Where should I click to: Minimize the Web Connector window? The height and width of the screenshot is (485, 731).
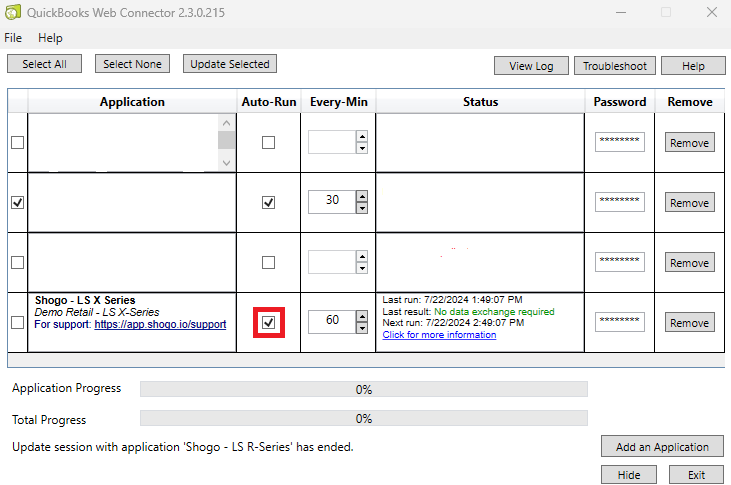[x=621, y=12]
